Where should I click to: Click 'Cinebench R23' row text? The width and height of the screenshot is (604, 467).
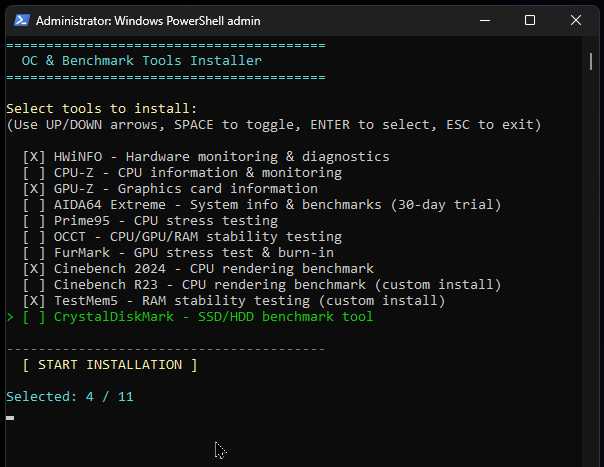pyautogui.click(x=277, y=285)
